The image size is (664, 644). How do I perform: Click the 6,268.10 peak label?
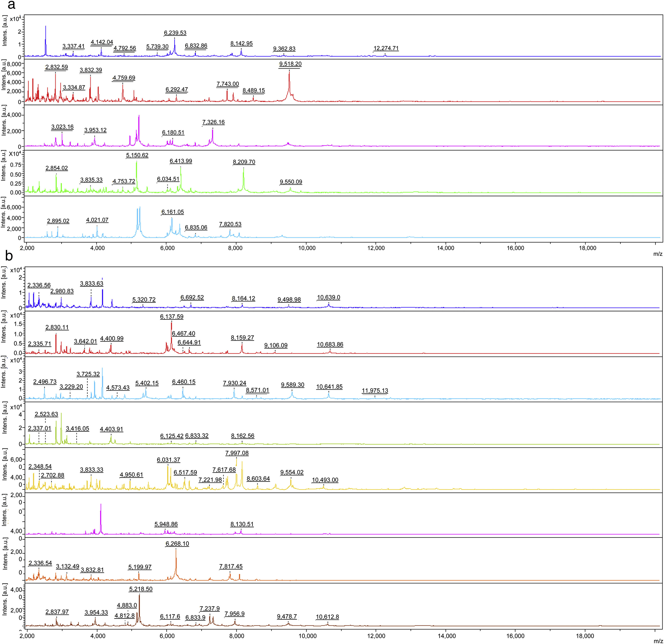pos(178,544)
